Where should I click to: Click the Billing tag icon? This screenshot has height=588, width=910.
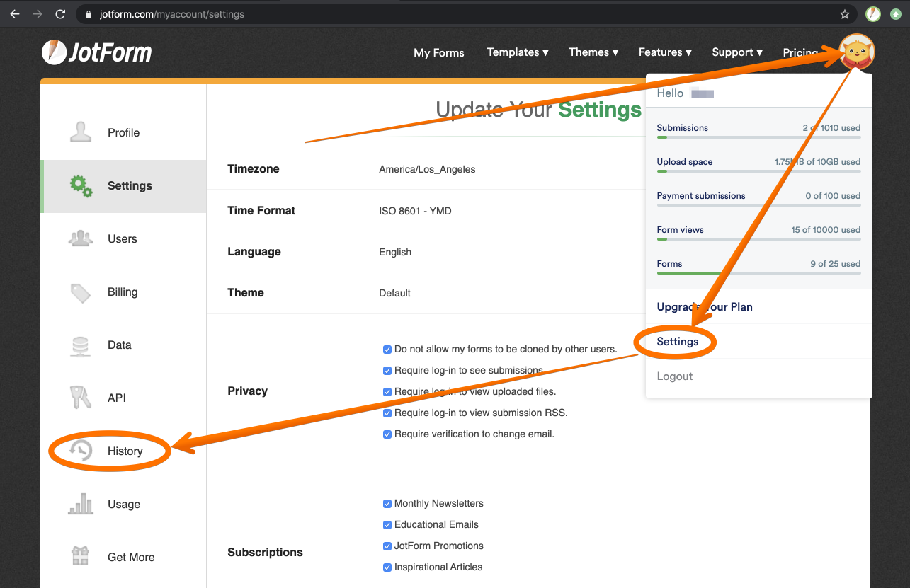point(81,292)
